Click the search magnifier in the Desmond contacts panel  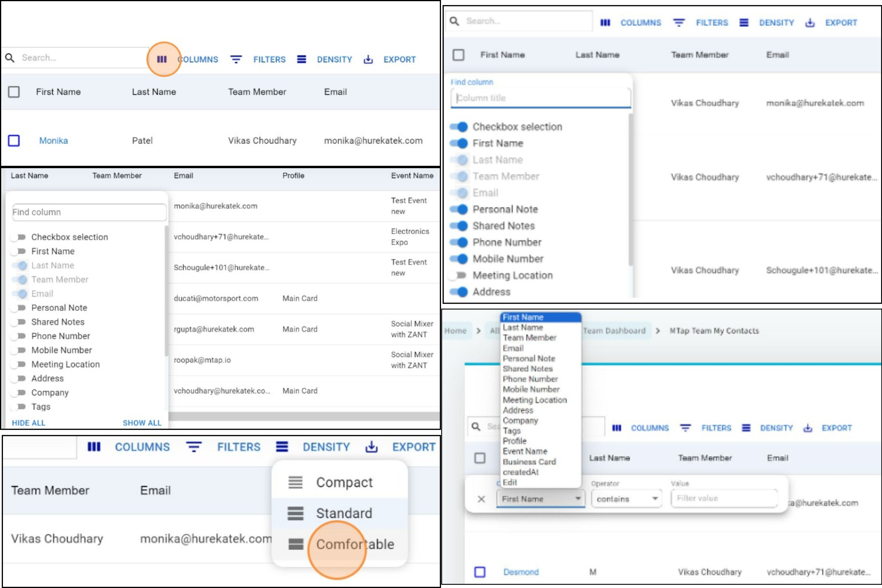(x=476, y=427)
